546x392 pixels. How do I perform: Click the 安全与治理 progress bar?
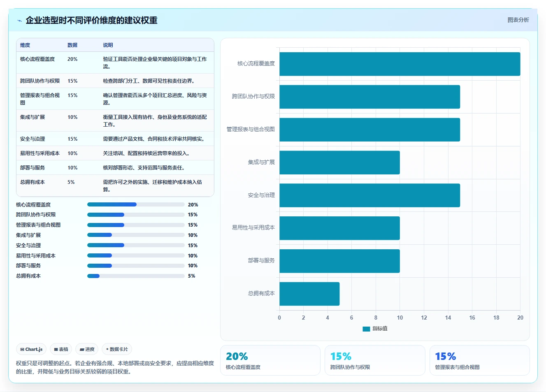click(x=136, y=245)
